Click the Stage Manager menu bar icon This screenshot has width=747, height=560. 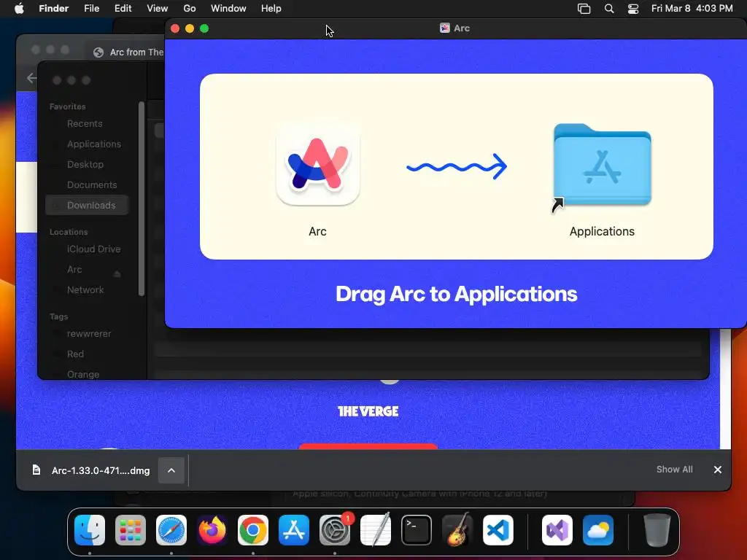click(584, 9)
